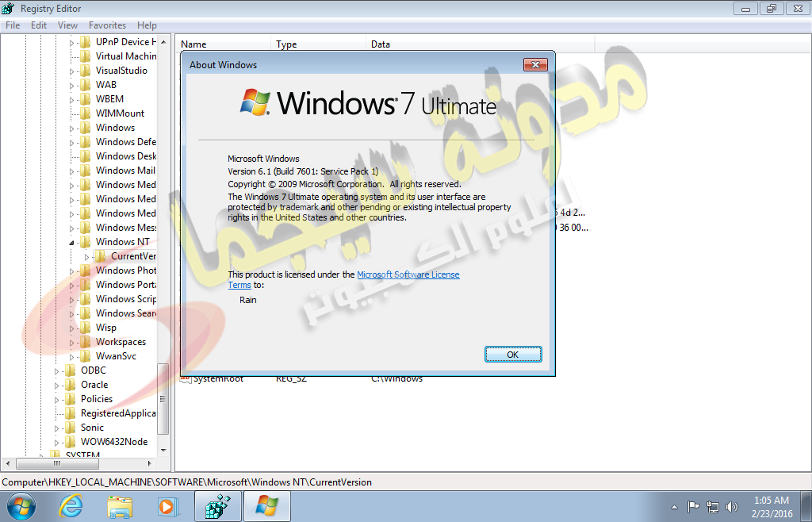Open the volume tray icon

(x=732, y=507)
